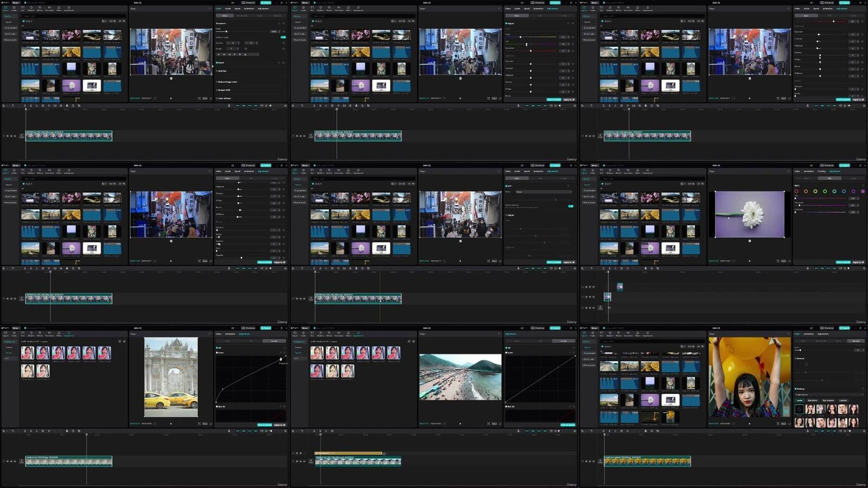868x488 pixels.
Task: Click Apply to all in the yellow taxi window
Action: [279, 425]
